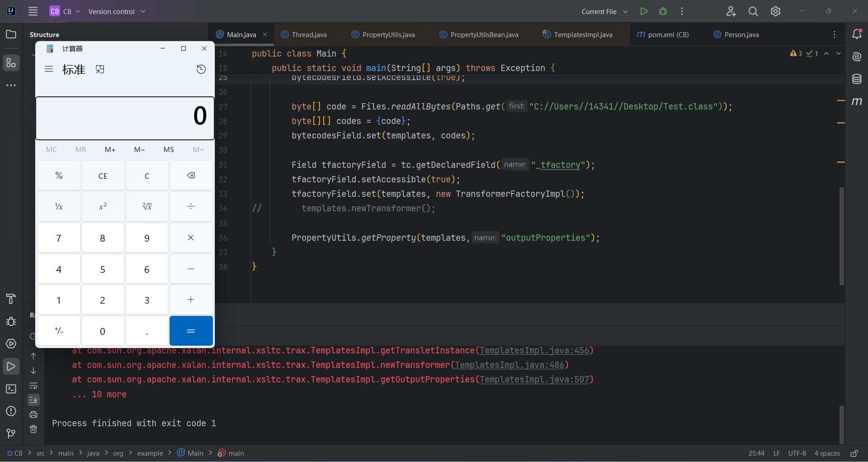Close the Main.java tab
868x462 pixels.
pyautogui.click(x=265, y=34)
